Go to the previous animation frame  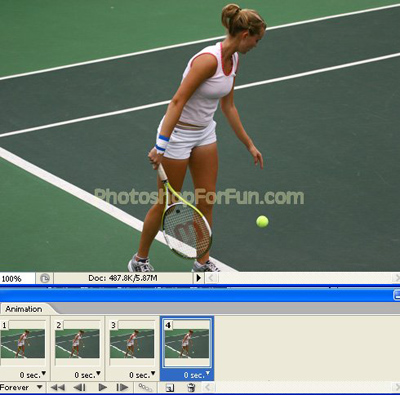[79, 387]
